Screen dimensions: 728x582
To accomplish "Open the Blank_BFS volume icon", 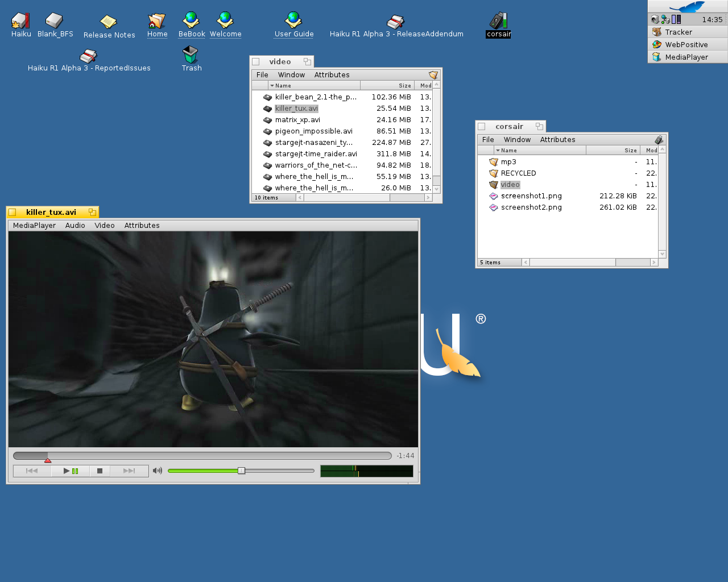I will click(x=54, y=21).
